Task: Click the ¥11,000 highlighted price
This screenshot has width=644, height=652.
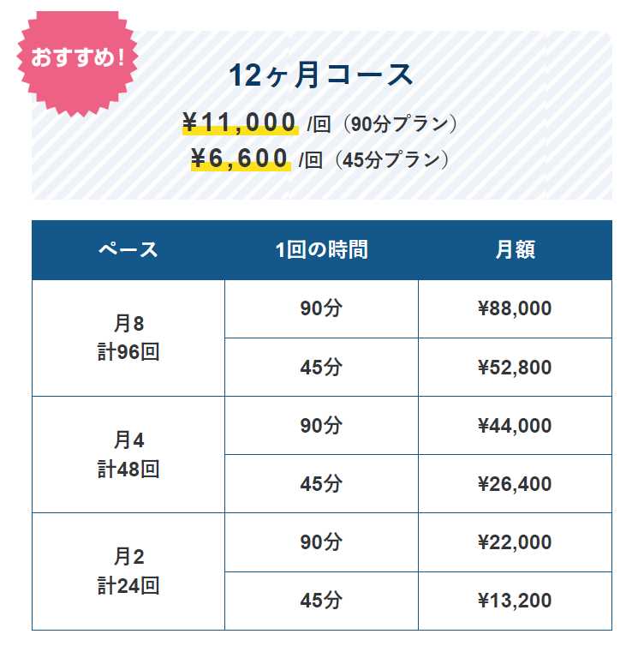Action: click(241, 123)
